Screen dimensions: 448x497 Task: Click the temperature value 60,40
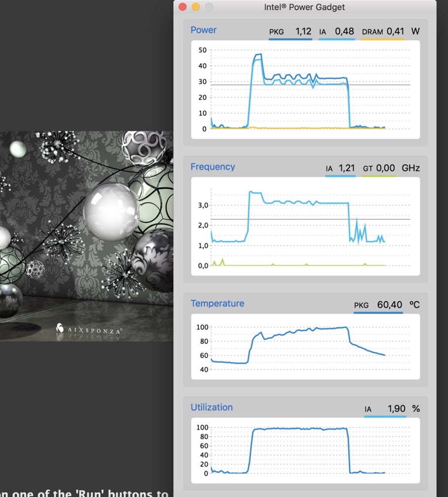coord(390,305)
